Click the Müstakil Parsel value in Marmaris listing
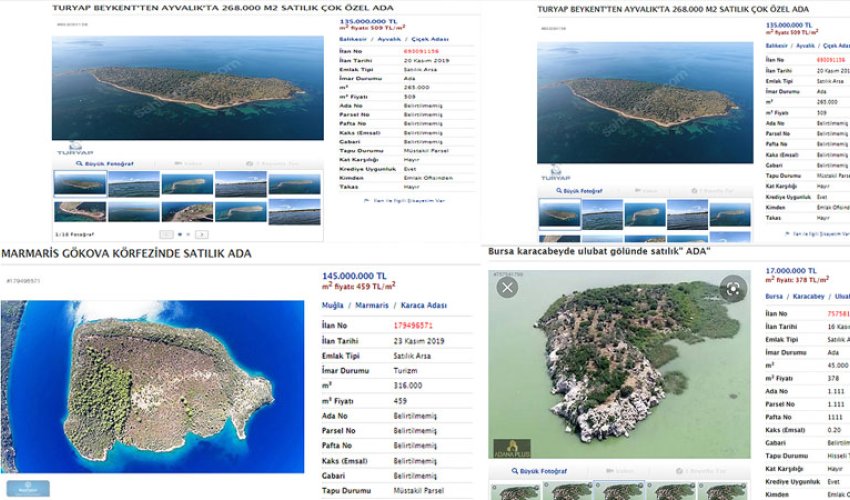 tap(418, 491)
